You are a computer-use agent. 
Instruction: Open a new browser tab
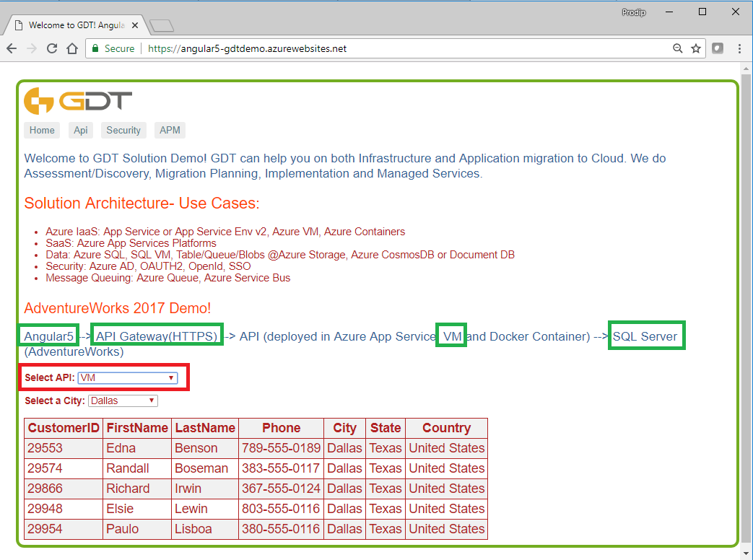162,25
